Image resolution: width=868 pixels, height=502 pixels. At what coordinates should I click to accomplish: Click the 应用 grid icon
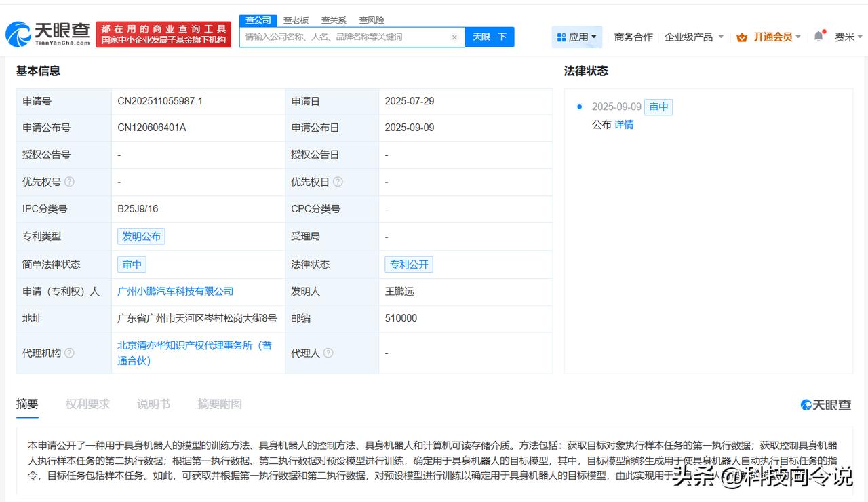coord(561,37)
